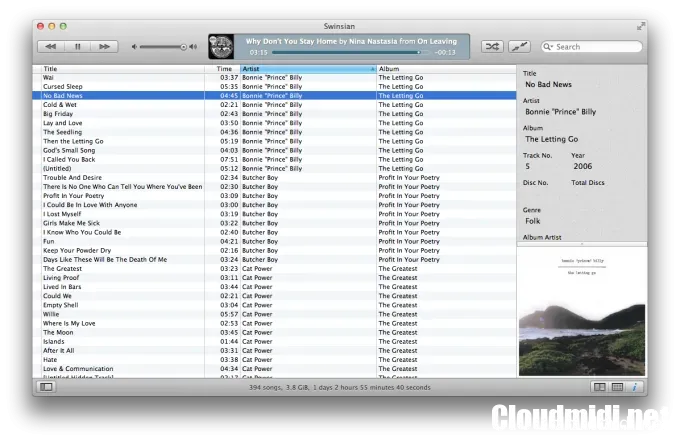
Task: Adjust the volume slider knob
Action: point(183,47)
